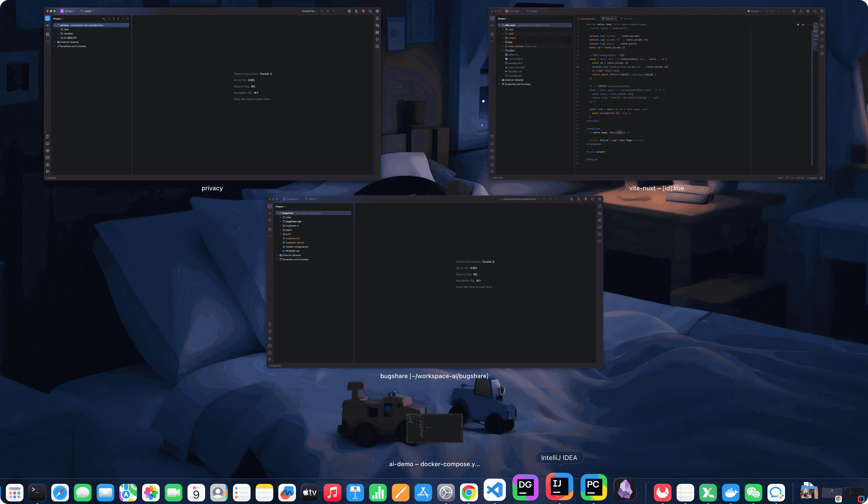Select the privacy project window thumbnail
The height and width of the screenshot is (504, 868).
pos(212,94)
